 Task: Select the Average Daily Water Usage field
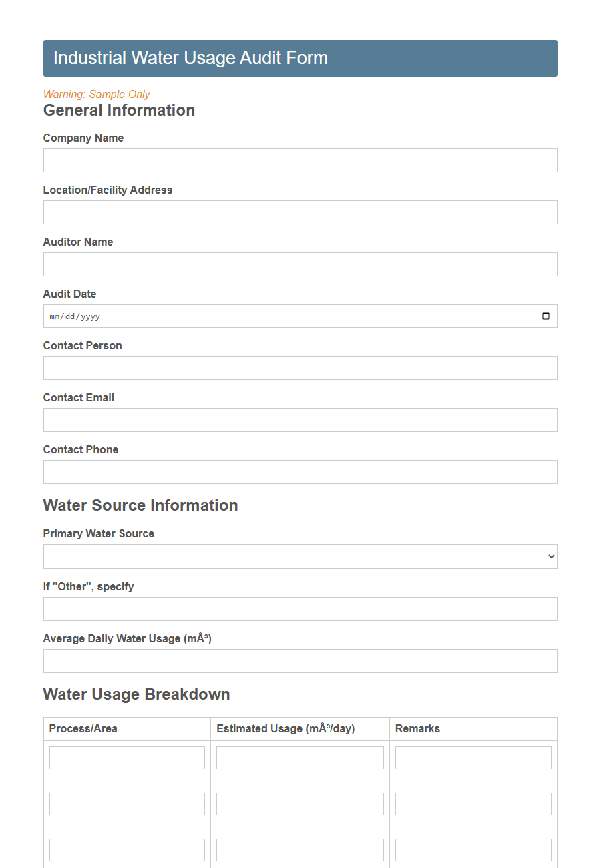click(x=300, y=661)
